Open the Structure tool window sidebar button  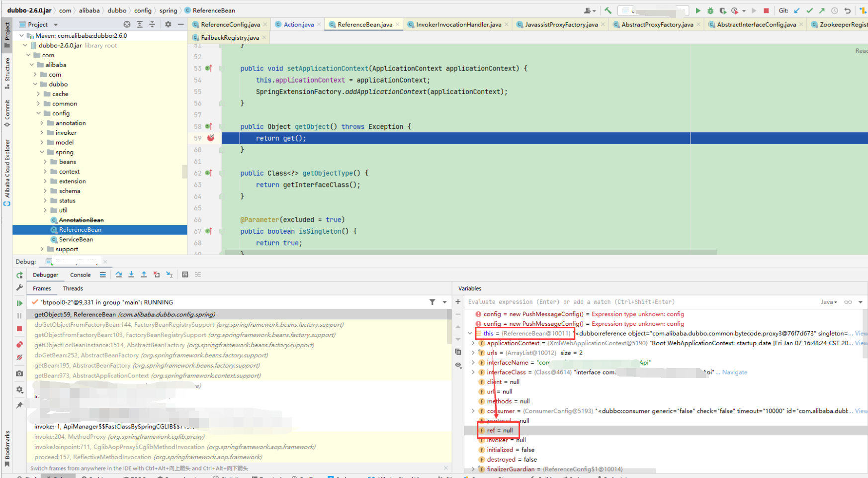(x=7, y=73)
